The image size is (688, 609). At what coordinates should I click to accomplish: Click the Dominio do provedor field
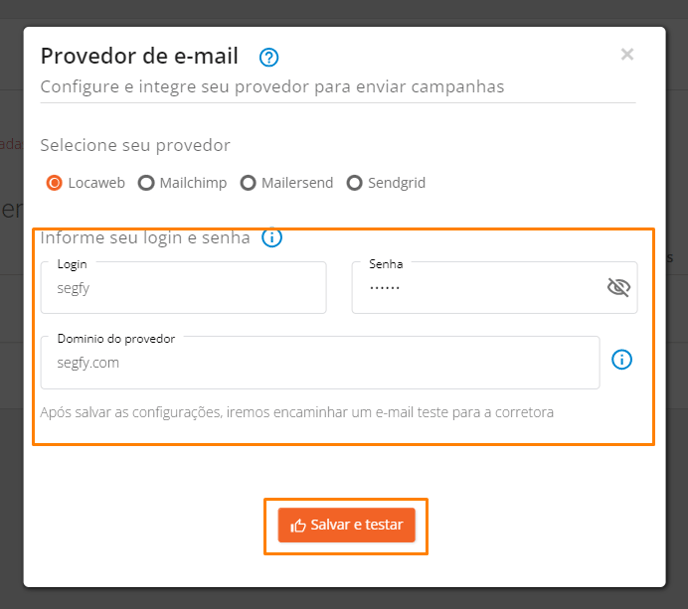tap(320, 362)
